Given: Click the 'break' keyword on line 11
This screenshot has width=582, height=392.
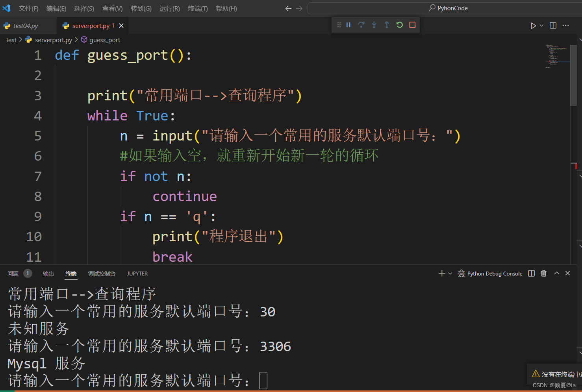Looking at the screenshot, I should pyautogui.click(x=172, y=257).
